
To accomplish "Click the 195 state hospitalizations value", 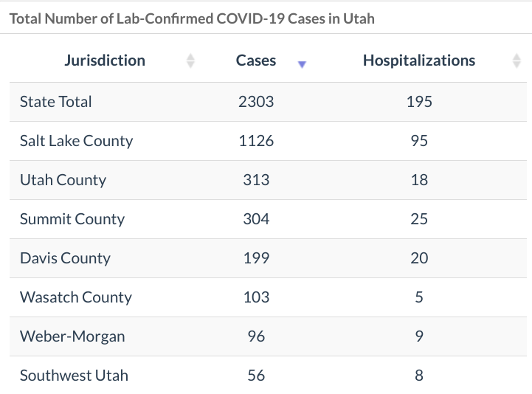I will 419,102.
